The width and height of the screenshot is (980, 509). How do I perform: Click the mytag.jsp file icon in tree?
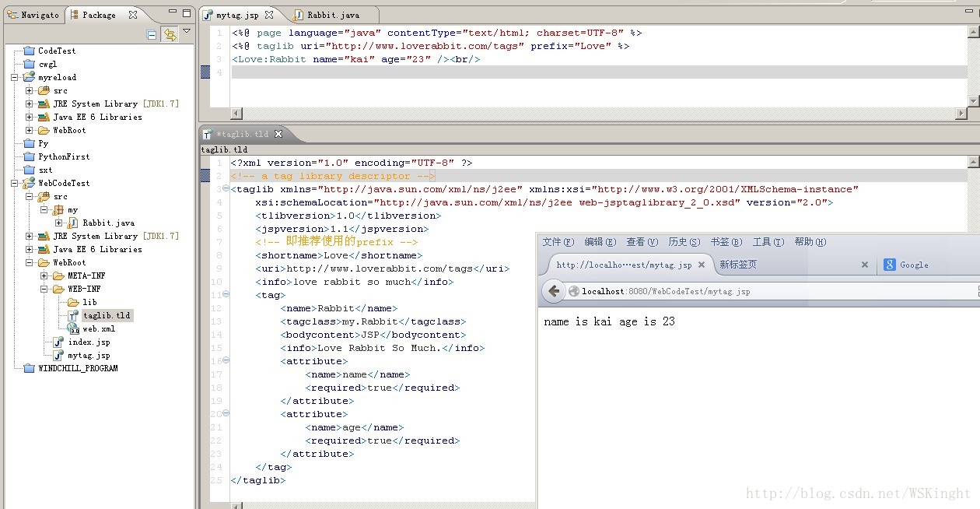pyautogui.click(x=58, y=355)
